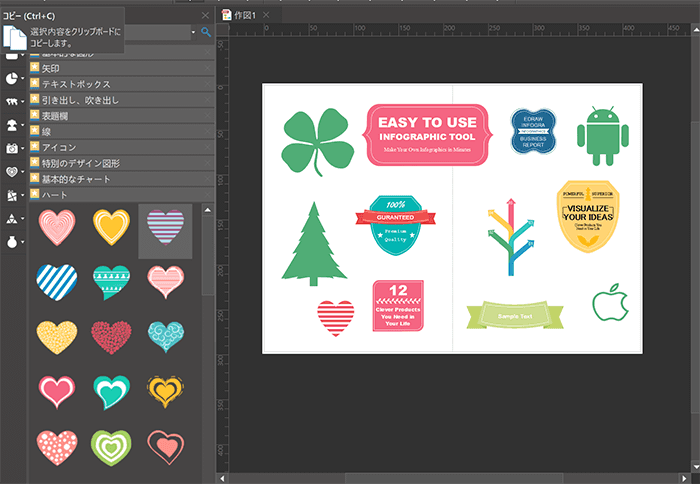Select the 100% GUARANTEED badge

click(x=396, y=225)
